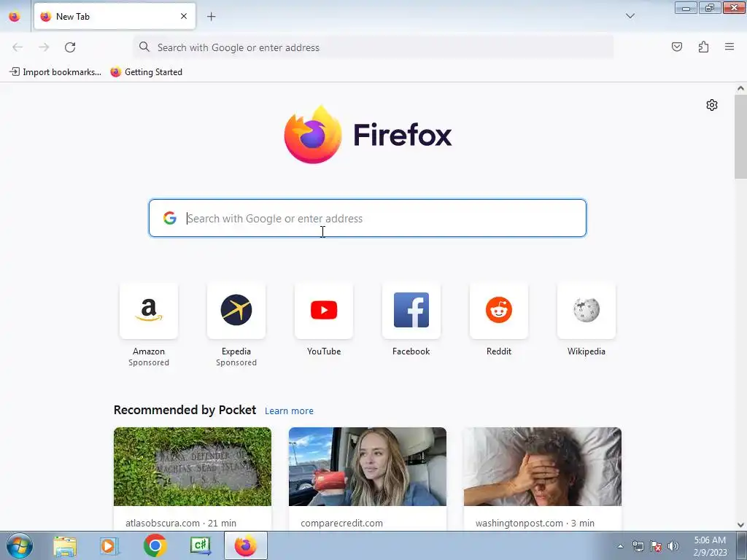The image size is (747, 560).
Task: Click the Google logo in search box
Action: [170, 218]
